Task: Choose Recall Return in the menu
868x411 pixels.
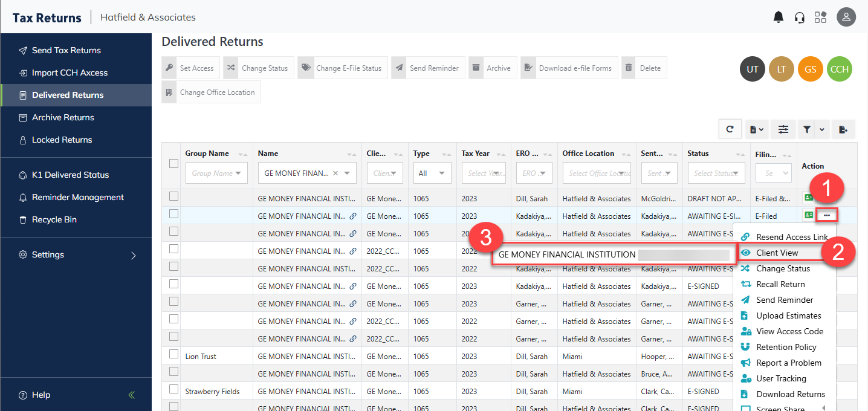Action: 780,284
